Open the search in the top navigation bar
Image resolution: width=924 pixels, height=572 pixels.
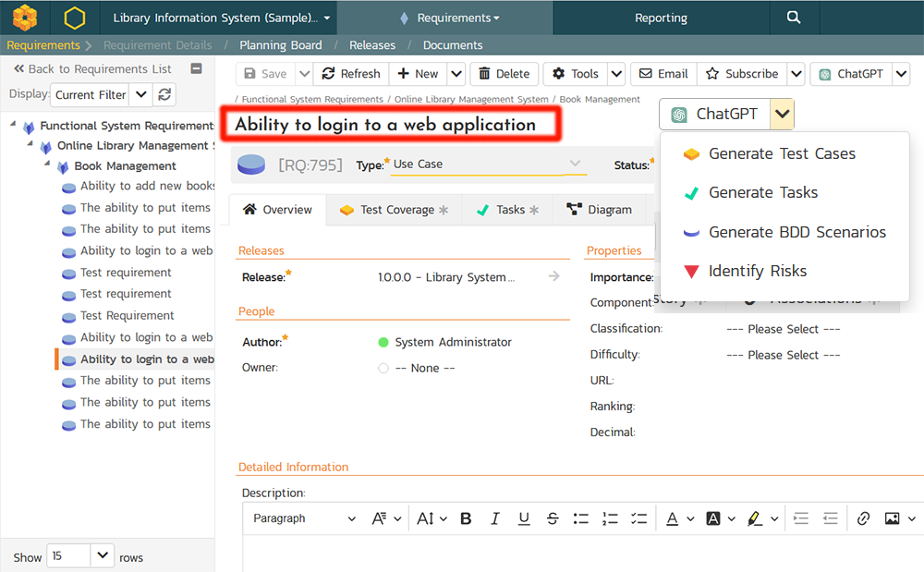click(794, 18)
